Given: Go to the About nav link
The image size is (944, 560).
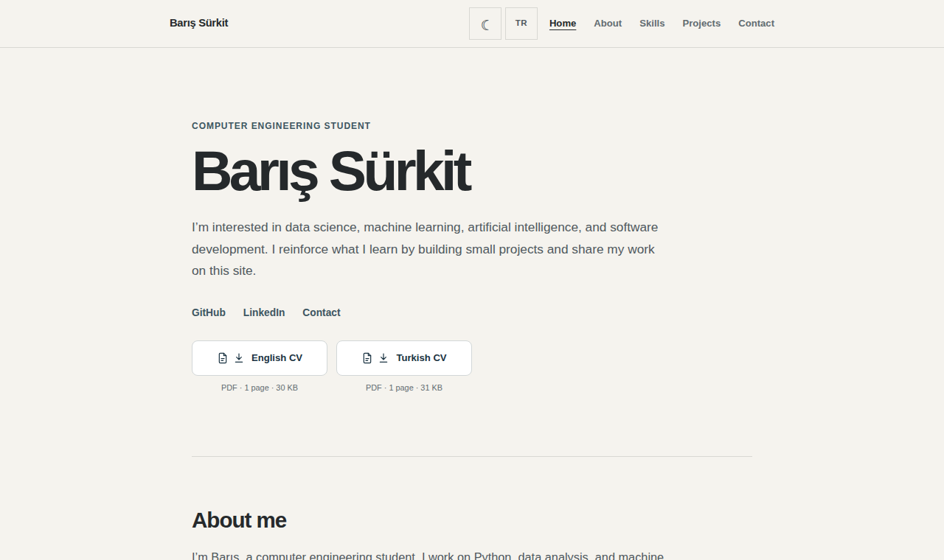Looking at the screenshot, I should pyautogui.click(x=608, y=24).
